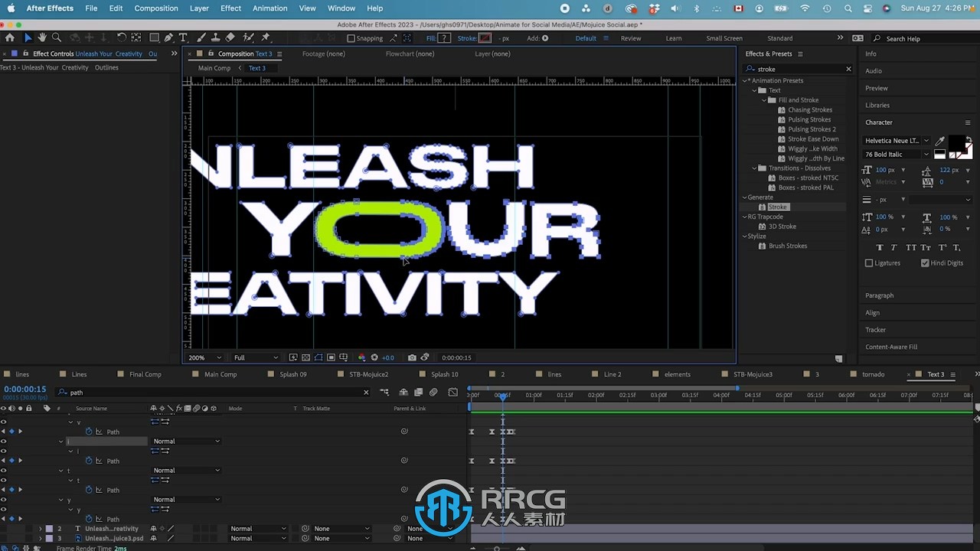Image resolution: width=980 pixels, height=551 pixels.
Task: Click the reset exposure icon
Action: pos(374,357)
